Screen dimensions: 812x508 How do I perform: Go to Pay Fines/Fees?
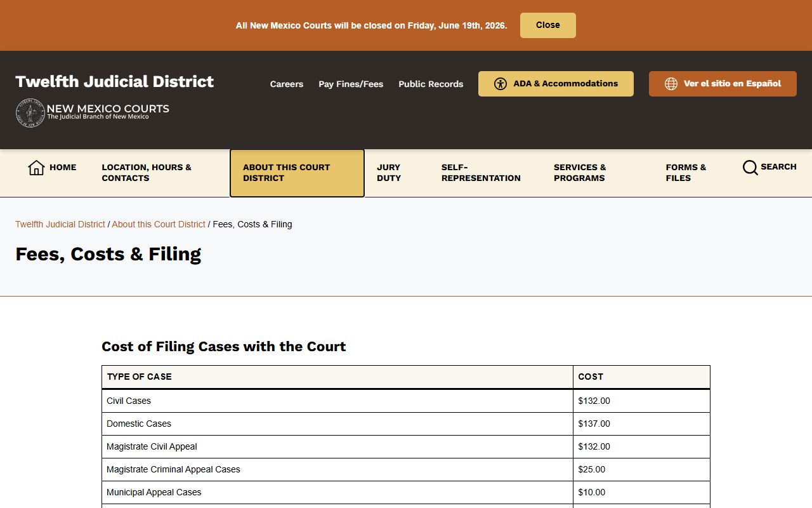pos(351,84)
